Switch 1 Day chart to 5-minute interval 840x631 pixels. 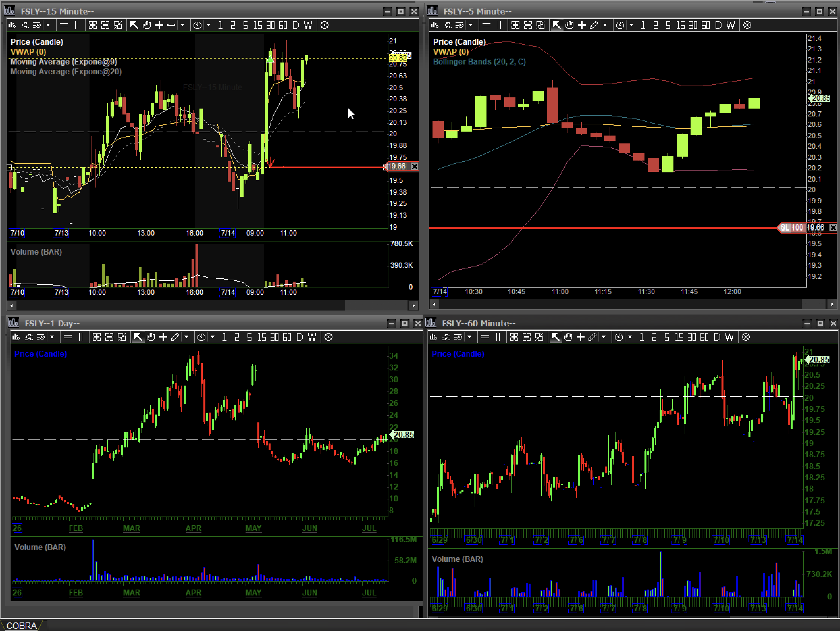(x=249, y=337)
